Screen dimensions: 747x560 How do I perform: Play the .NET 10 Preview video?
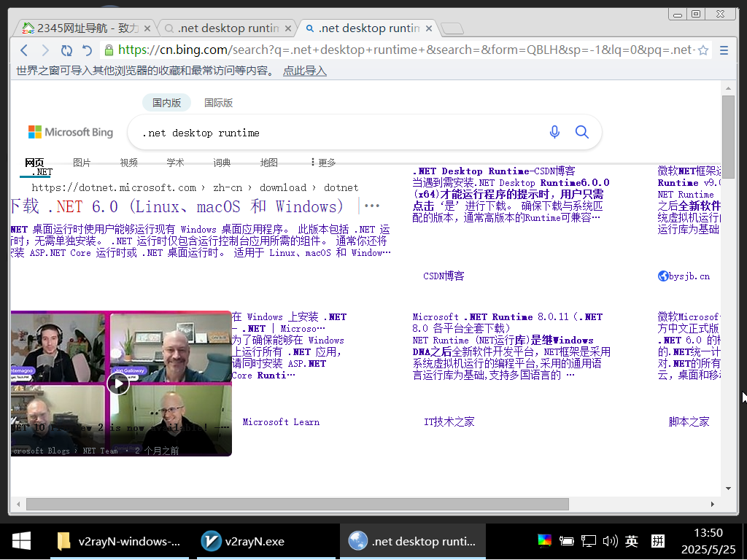(118, 384)
